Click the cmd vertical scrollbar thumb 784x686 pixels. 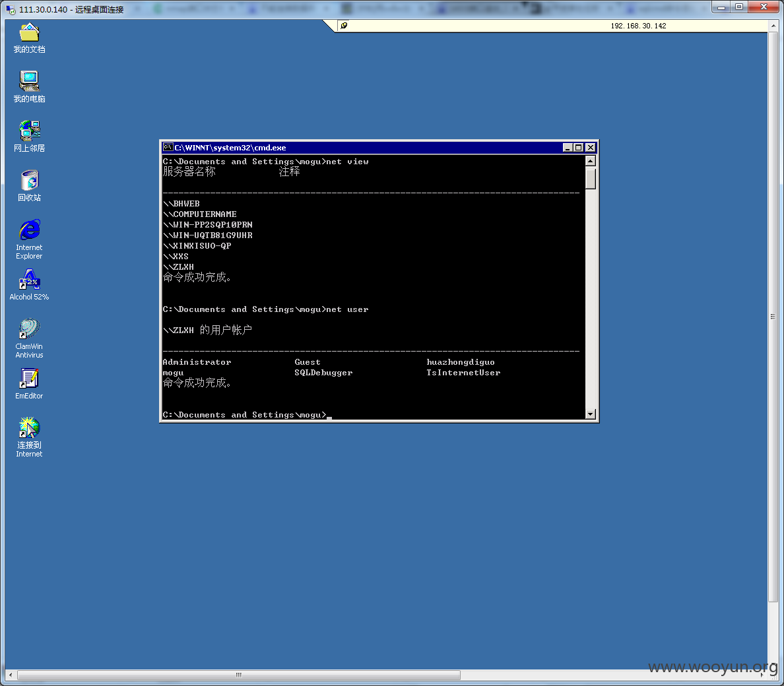click(x=591, y=178)
